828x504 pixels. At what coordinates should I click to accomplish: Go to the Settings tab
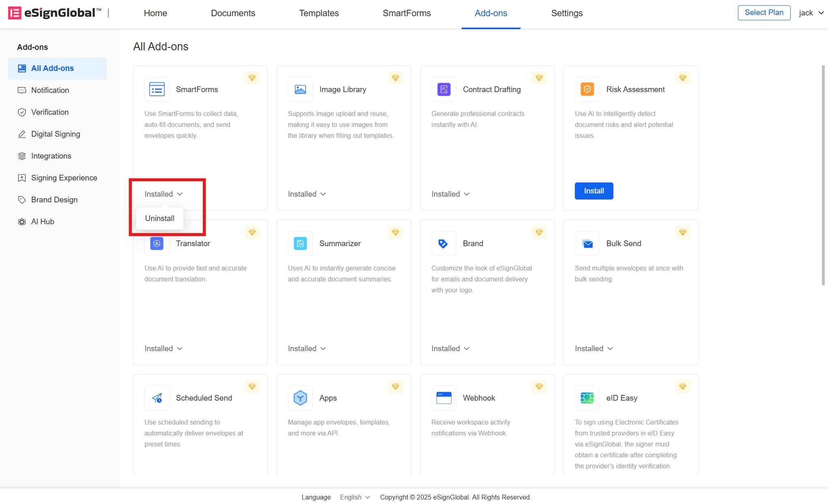pos(567,13)
